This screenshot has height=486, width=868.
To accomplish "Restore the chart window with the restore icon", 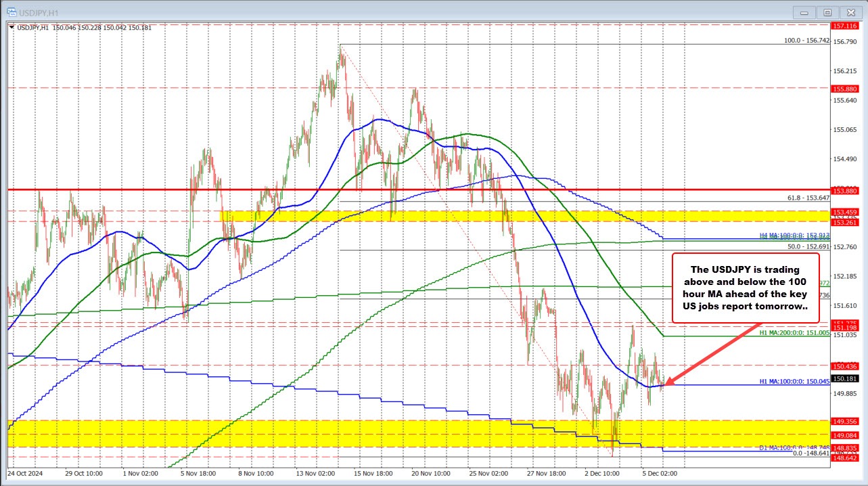I will (827, 12).
